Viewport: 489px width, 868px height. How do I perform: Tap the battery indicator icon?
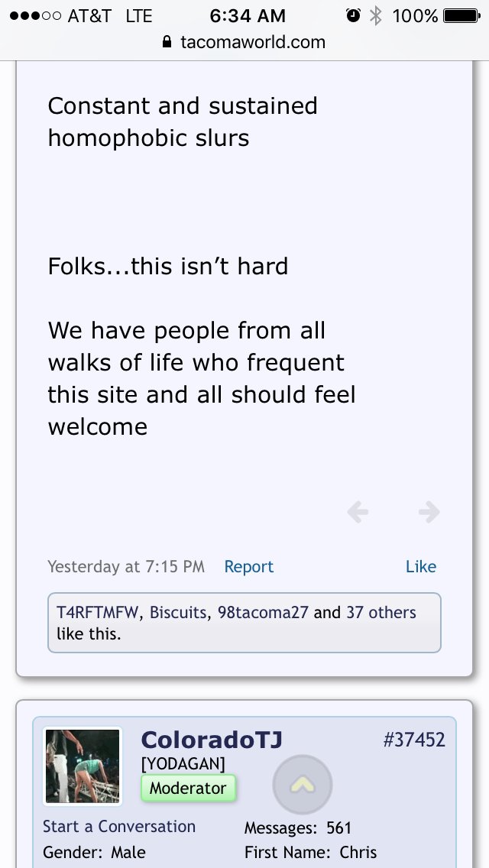tap(461, 16)
